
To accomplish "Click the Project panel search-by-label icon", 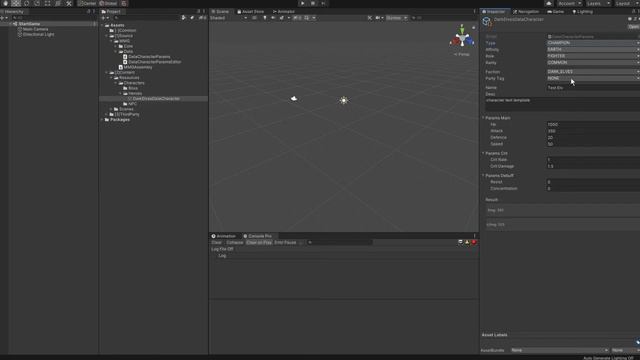I will click(192, 18).
